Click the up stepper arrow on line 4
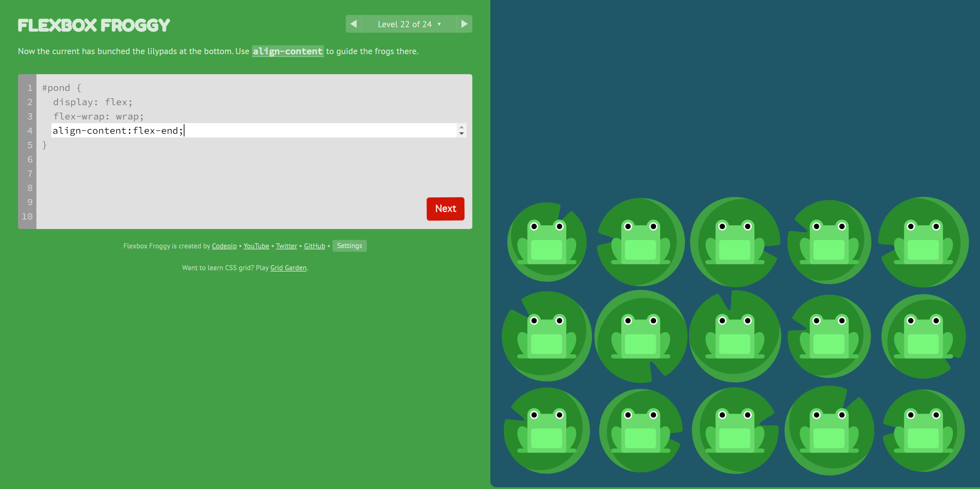The image size is (980, 489). point(461,128)
